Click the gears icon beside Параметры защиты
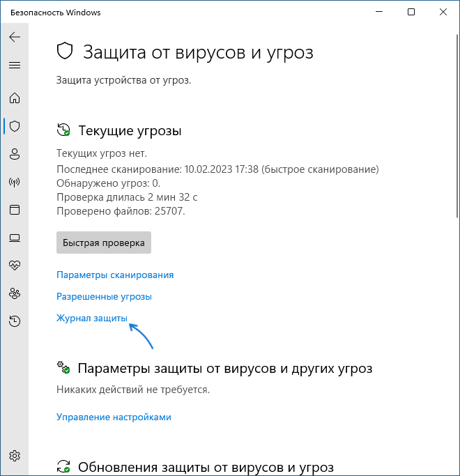 tap(63, 367)
